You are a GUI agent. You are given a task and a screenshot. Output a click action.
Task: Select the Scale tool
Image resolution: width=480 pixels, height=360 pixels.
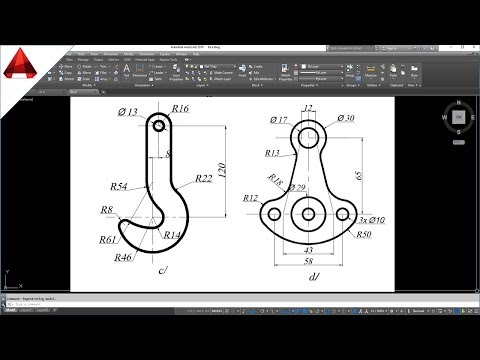[84, 79]
